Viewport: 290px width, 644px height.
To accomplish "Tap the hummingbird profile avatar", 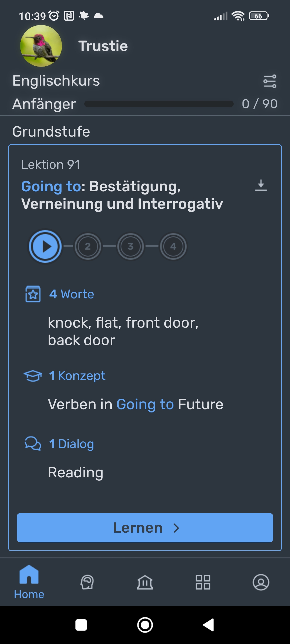I will coord(41,46).
